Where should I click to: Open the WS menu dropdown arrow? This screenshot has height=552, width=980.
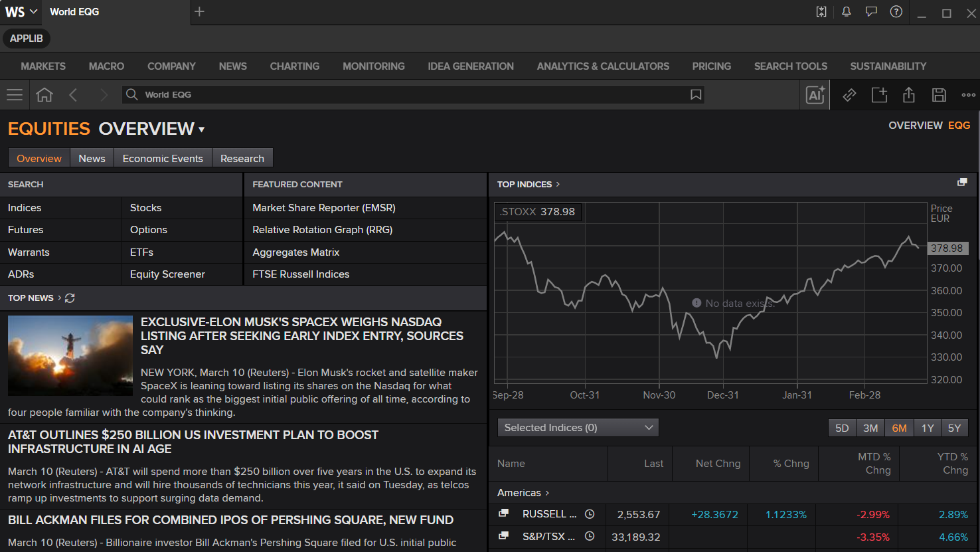pos(34,12)
